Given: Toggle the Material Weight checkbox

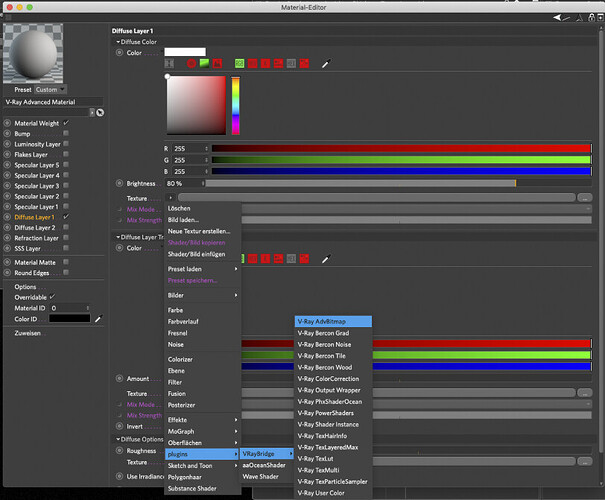Looking at the screenshot, I should 66,123.
